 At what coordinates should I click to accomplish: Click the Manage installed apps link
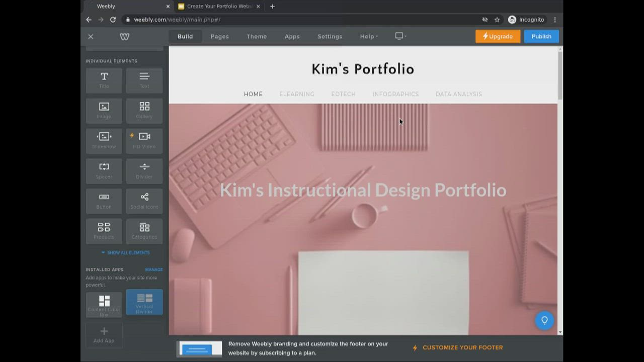click(x=154, y=269)
